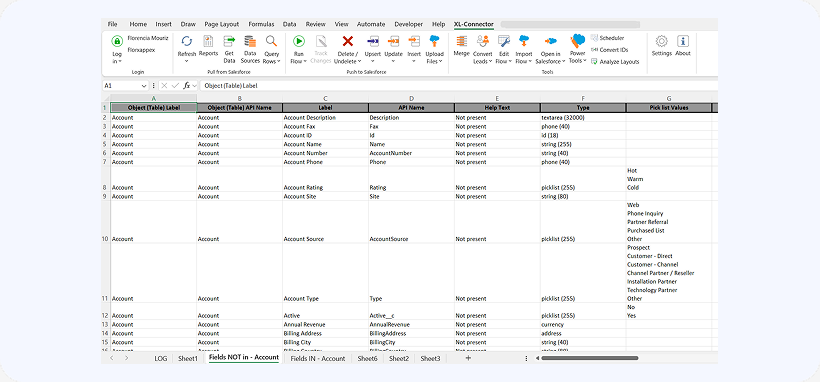Click the sheet tab options dots
Image resolution: width=820 pixels, height=382 pixels.
coord(526,358)
